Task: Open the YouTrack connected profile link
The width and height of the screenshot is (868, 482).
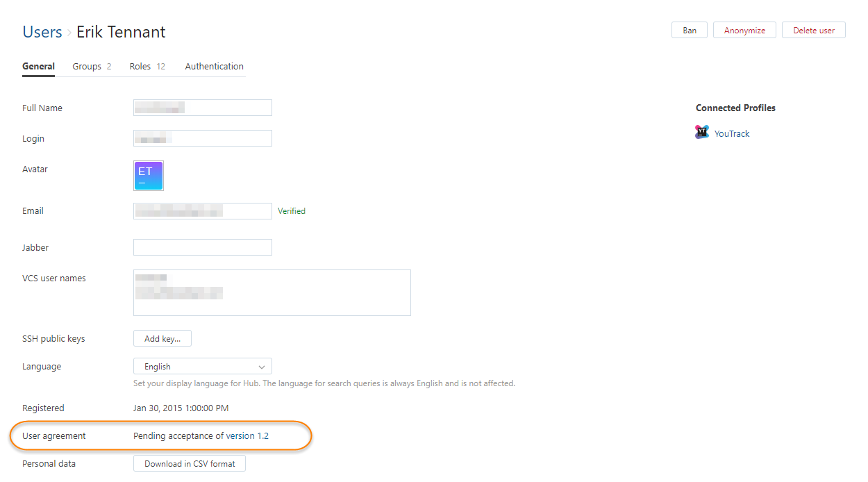Action: 732,133
